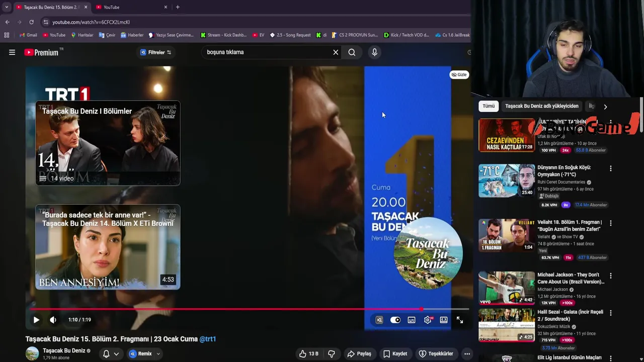The width and height of the screenshot is (644, 362).
Task: Open Michael Jackson 'They Don't Care About Us' title
Action: (x=571, y=278)
